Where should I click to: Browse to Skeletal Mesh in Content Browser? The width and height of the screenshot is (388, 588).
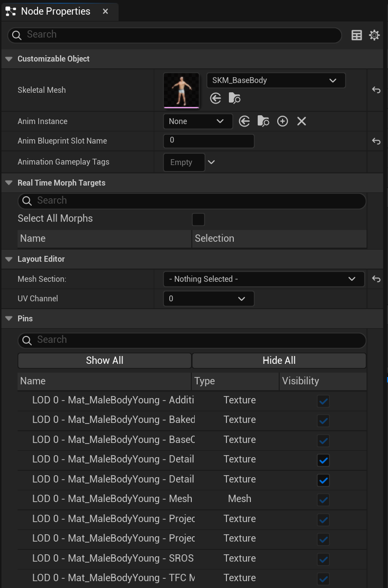point(235,99)
